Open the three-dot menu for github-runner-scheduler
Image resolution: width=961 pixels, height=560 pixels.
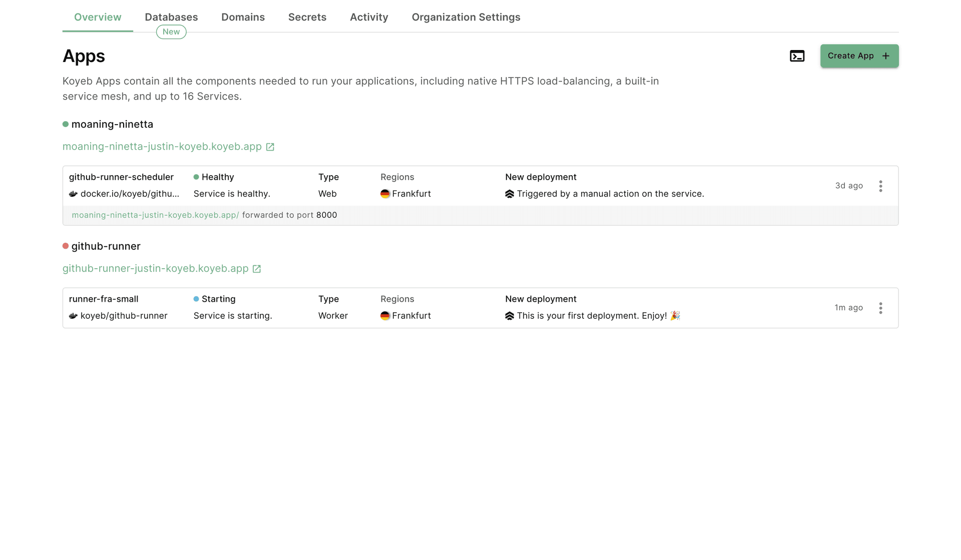(x=881, y=186)
